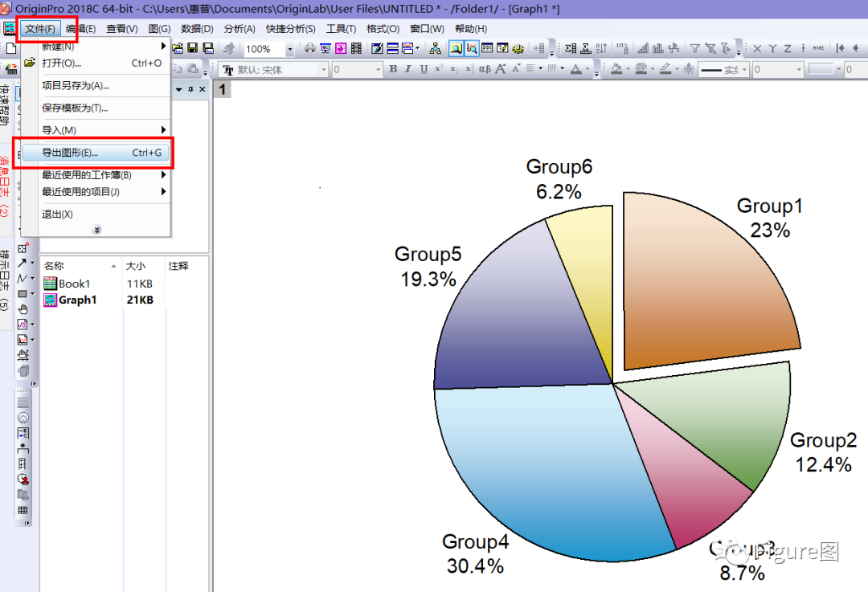This screenshot has width=868, height=592.
Task: Toggle Underline text formatting
Action: tap(424, 69)
